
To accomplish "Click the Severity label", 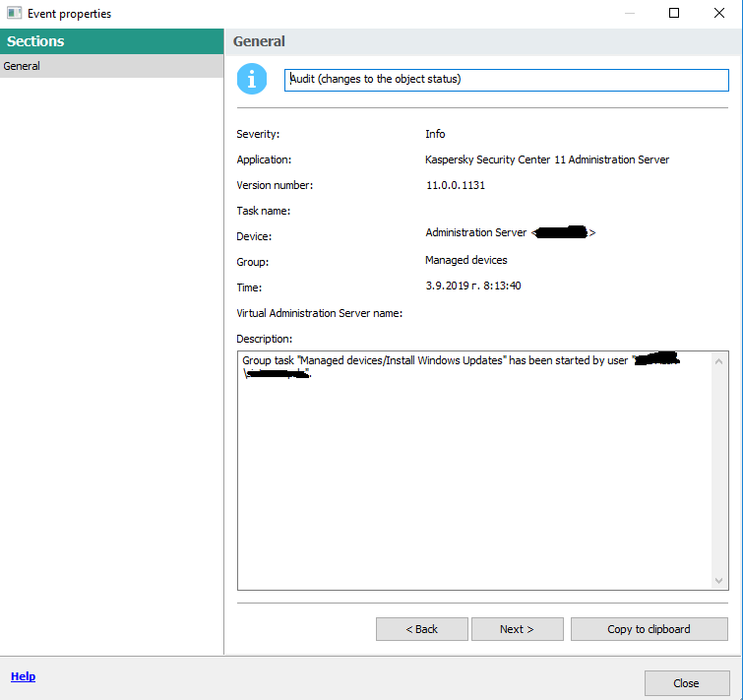I will click(x=258, y=134).
